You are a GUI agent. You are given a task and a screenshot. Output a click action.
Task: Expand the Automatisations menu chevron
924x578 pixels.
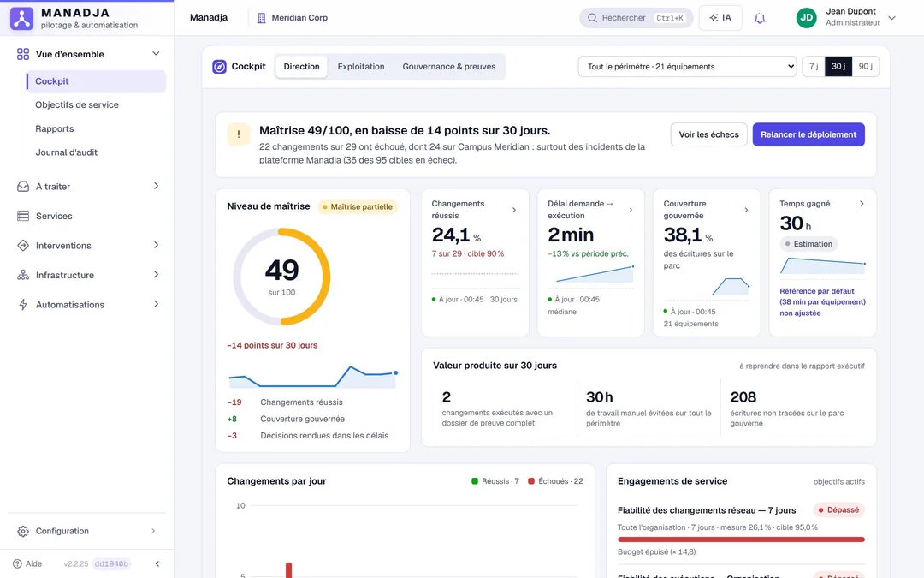(x=157, y=304)
